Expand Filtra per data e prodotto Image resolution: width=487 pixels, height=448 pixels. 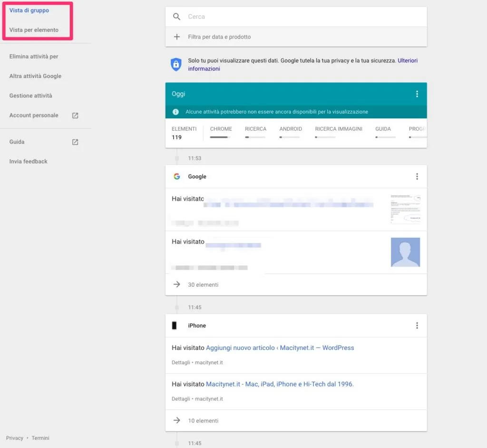click(296, 37)
